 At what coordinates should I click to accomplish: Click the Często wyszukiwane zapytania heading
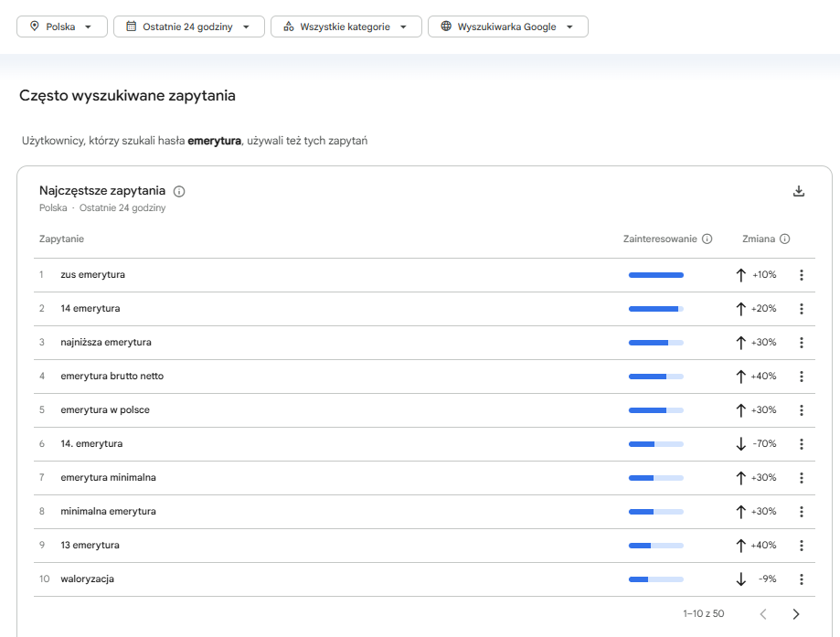point(127,95)
